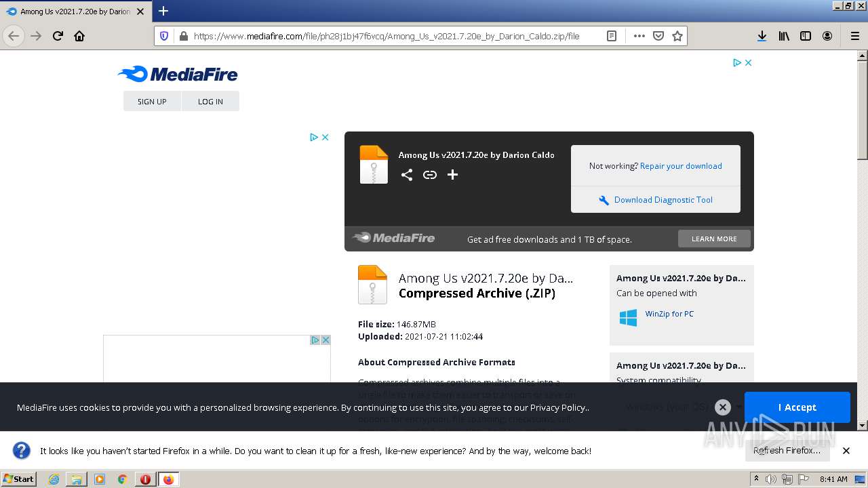Viewport: 868px width, 488px height.
Task: Open Repair your download link
Action: coord(681,166)
